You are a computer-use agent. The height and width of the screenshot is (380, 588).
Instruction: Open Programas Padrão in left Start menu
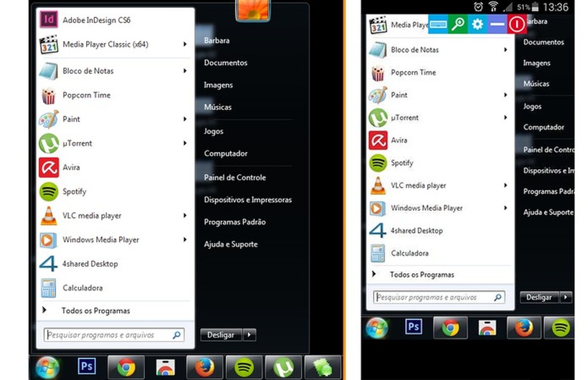point(235,222)
